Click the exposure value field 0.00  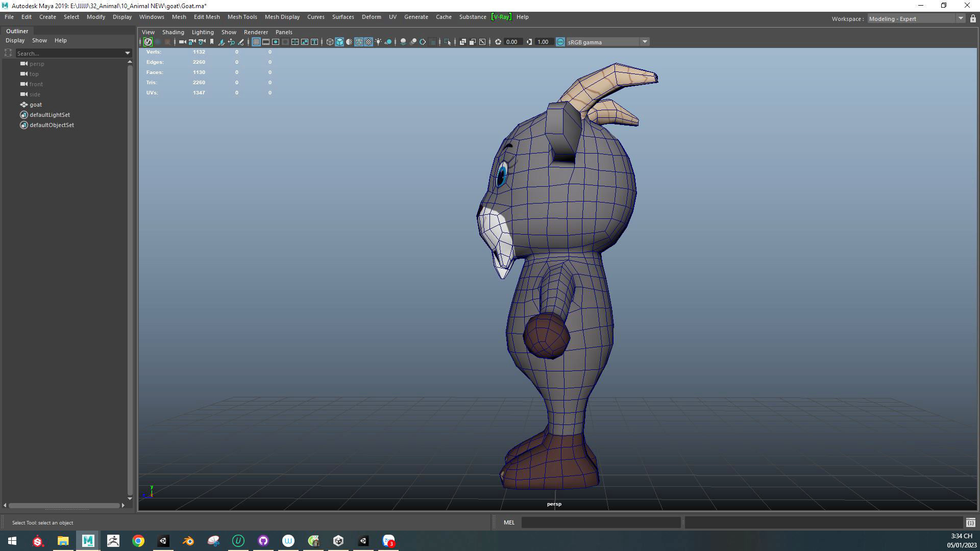(512, 42)
